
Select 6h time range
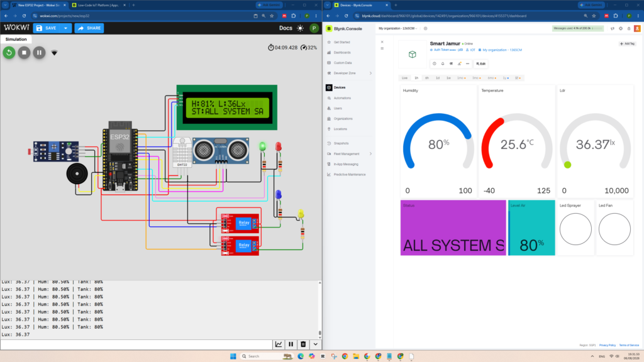427,78
